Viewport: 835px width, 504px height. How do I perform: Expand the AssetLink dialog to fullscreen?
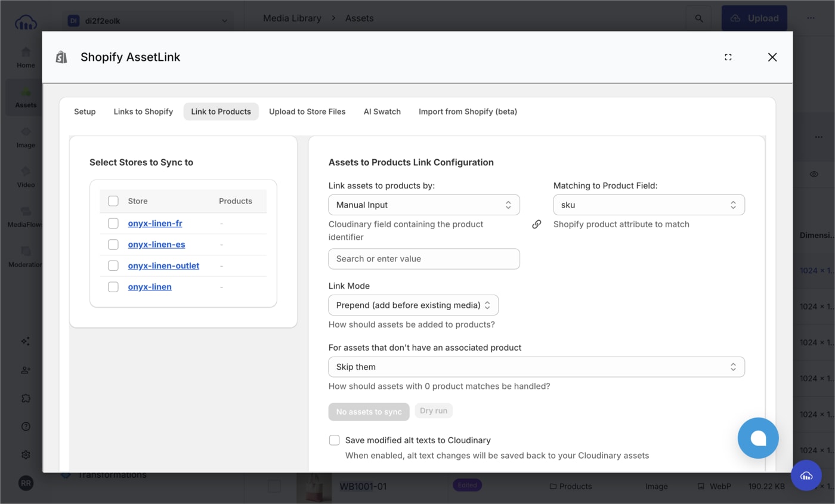click(x=728, y=57)
